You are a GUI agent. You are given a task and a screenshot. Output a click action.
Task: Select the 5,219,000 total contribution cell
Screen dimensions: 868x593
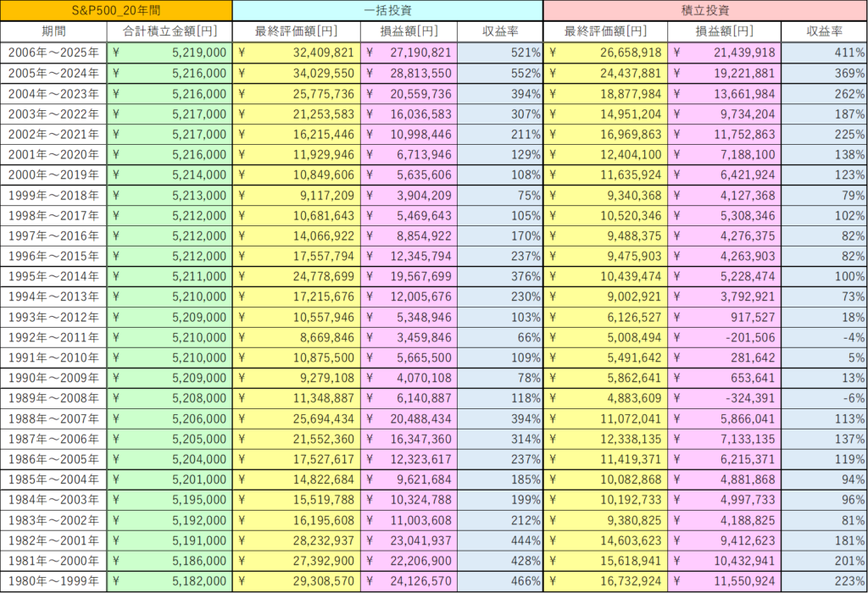click(x=170, y=53)
